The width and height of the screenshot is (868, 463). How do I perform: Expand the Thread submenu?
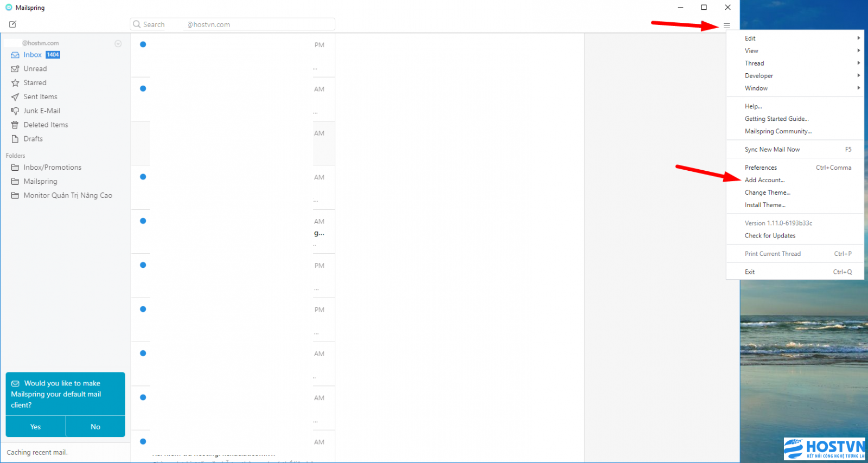795,63
